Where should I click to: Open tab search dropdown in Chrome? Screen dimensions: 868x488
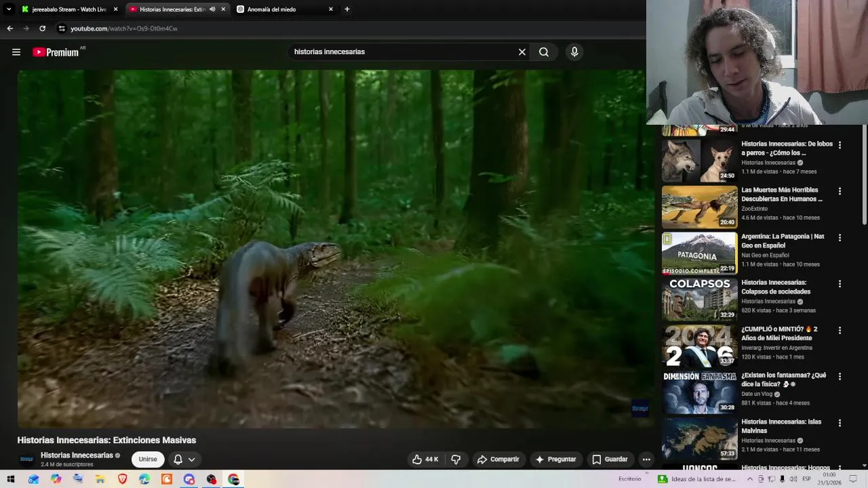[x=9, y=9]
